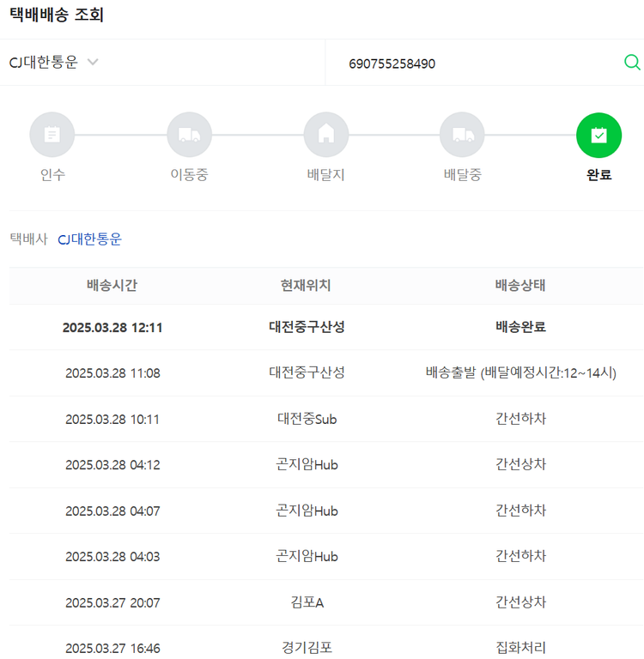Viewport: 644px width, 659px height.
Task: Click the 인수 receipt step icon
Action: 52,135
